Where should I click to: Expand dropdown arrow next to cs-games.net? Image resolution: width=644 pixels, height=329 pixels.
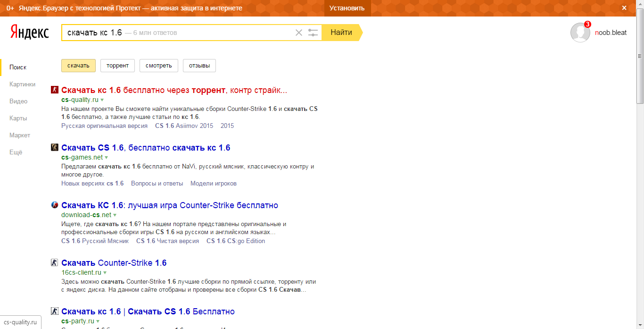[107, 158]
